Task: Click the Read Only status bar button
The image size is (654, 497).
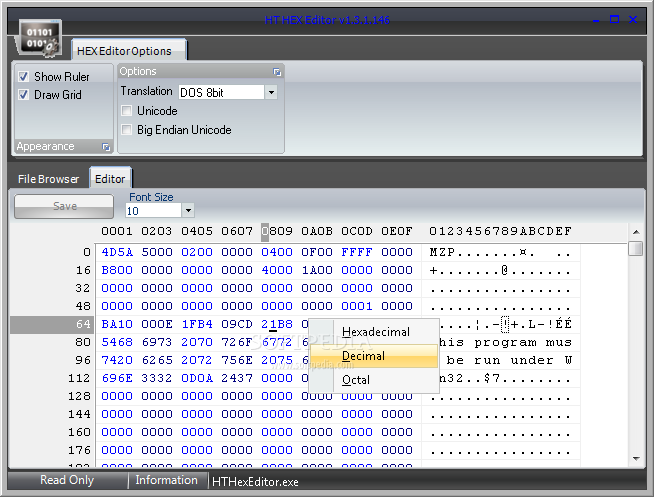Action: click(67, 480)
